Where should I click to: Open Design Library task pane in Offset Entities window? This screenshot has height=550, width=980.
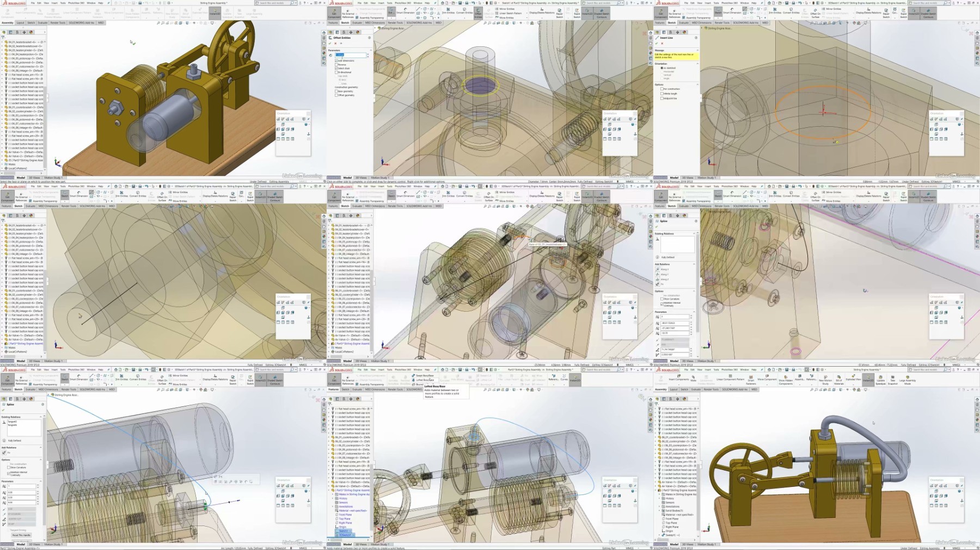coord(651,39)
